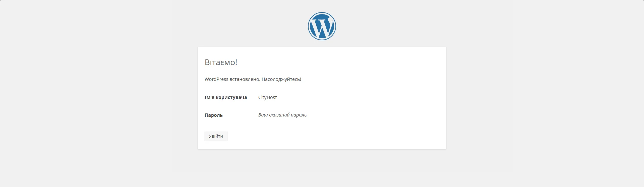Click the username value CityHost
Viewport: 644px width, 187px height.
[268, 97]
